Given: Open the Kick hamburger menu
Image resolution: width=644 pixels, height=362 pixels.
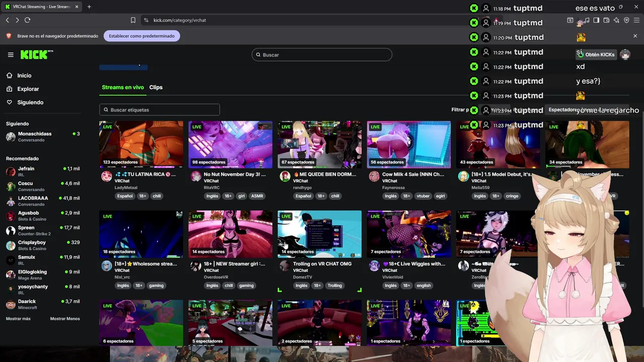Looking at the screenshot, I should (x=11, y=55).
